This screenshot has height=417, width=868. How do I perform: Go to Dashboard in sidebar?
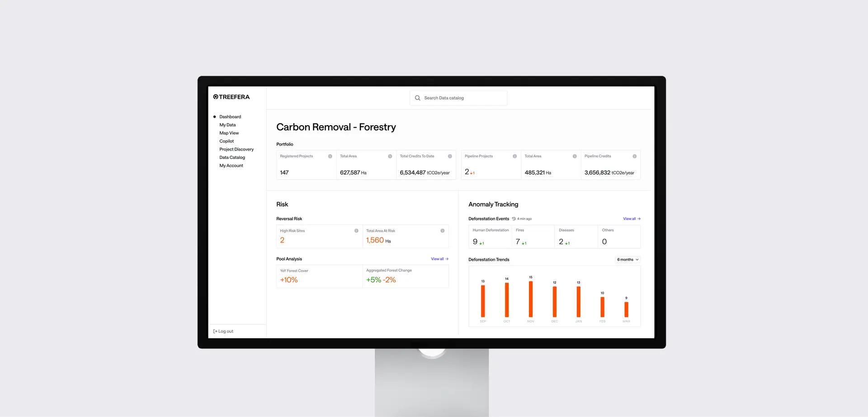coord(230,117)
